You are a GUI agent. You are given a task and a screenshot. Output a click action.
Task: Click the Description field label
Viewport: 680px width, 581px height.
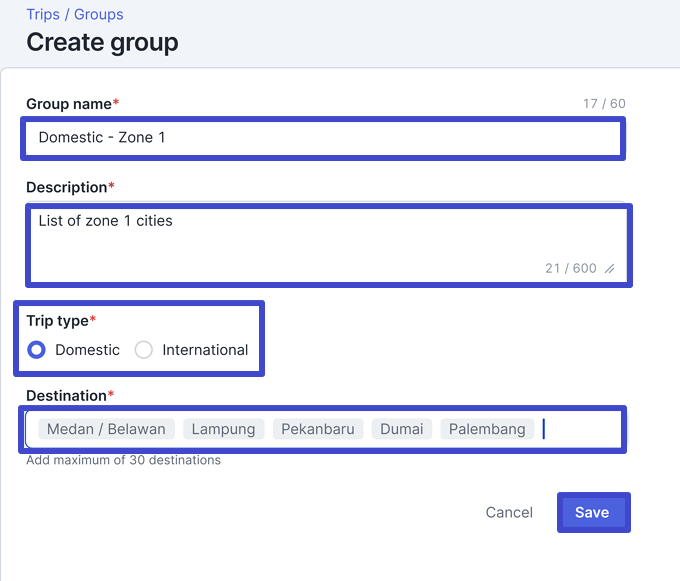click(66, 187)
